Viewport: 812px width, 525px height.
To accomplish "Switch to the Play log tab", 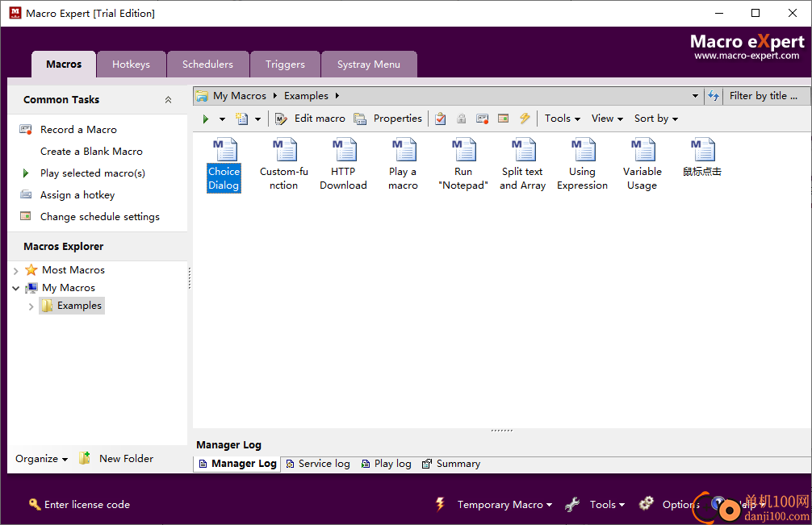I will coord(387,464).
